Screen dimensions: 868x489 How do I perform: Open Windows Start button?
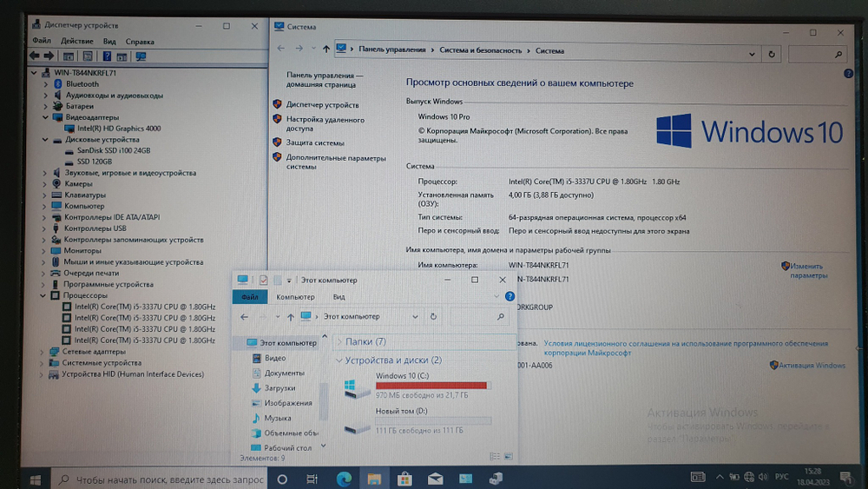[36, 479]
